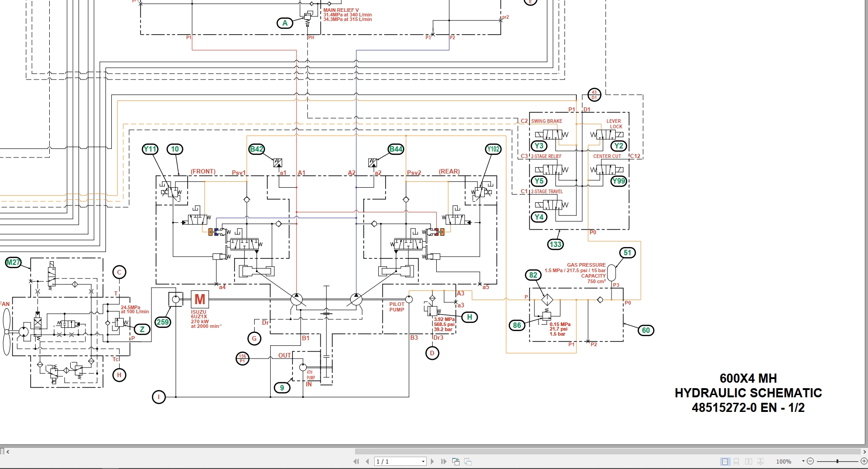Click the next view icon
The height and width of the screenshot is (469, 868).
[x=468, y=461]
